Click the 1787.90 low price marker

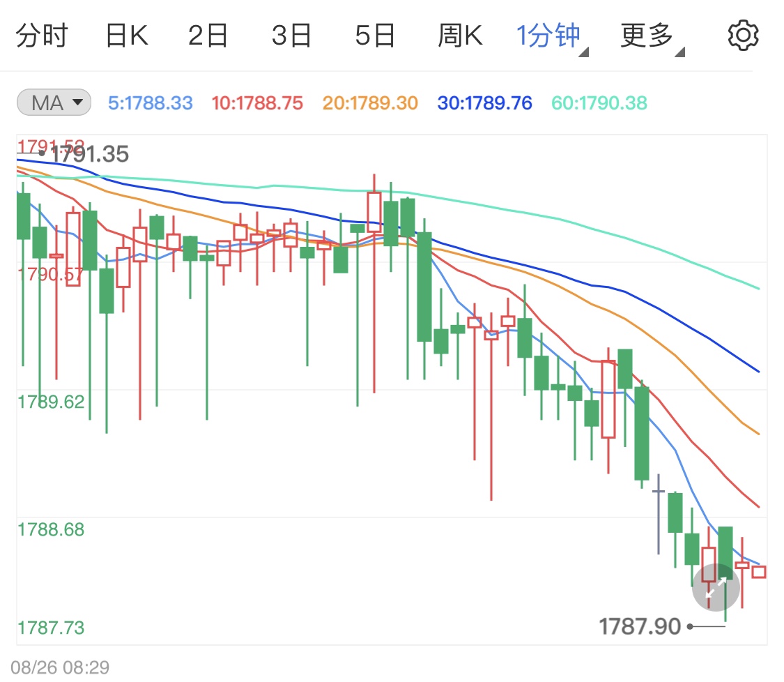click(640, 626)
